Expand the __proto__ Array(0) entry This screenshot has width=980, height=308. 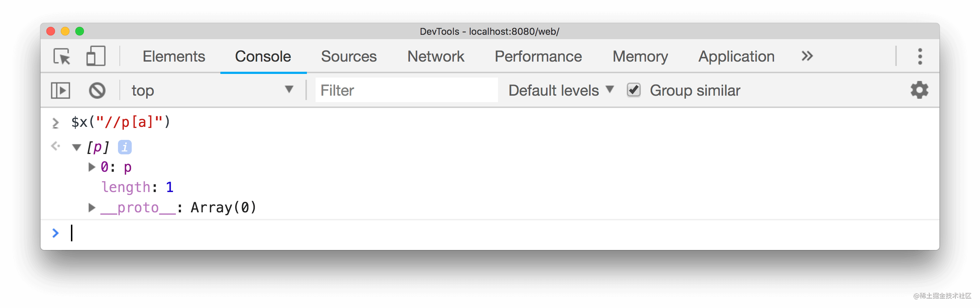(x=91, y=208)
